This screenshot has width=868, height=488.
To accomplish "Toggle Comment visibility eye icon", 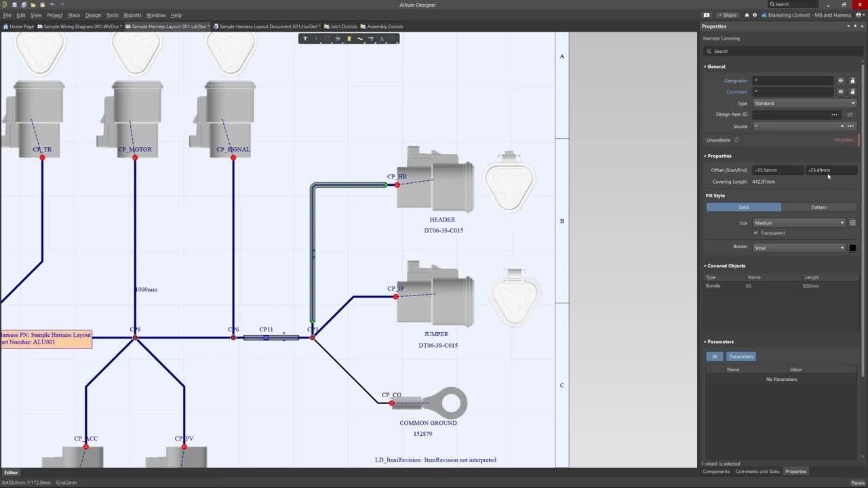I will coord(840,92).
